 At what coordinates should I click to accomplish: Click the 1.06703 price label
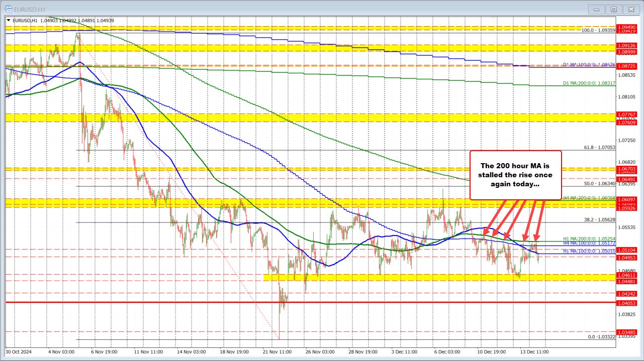point(627,169)
